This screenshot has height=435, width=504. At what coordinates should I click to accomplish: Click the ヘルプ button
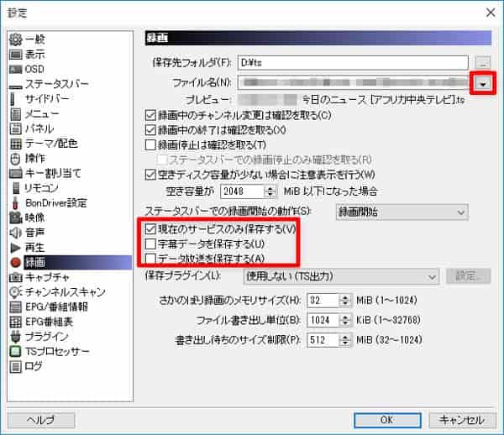(41, 420)
